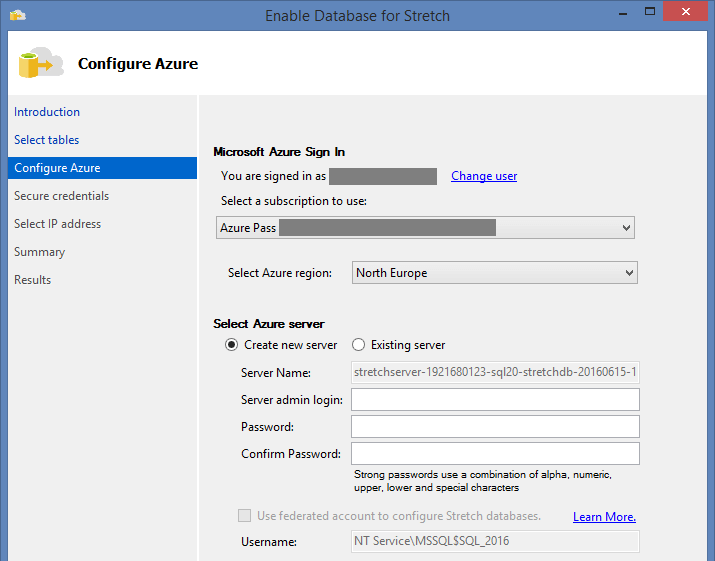Click the Select Azure region label
Viewport: 715px width, 561px height.
pyautogui.click(x=280, y=273)
